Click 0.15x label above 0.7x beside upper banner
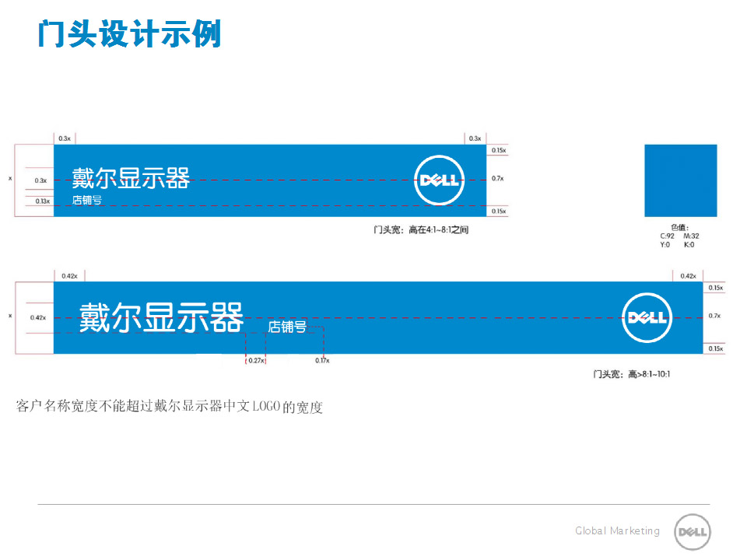Viewport: 747px width, 560px height. click(499, 150)
